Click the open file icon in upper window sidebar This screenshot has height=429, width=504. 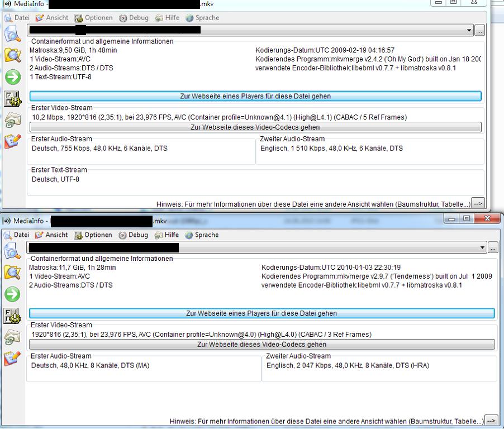(12, 34)
